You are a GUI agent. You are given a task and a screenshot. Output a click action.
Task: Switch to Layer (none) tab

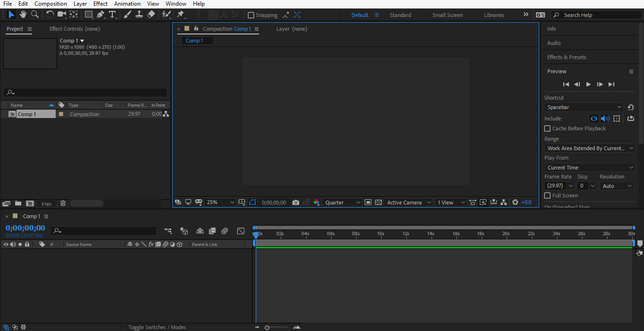click(292, 29)
